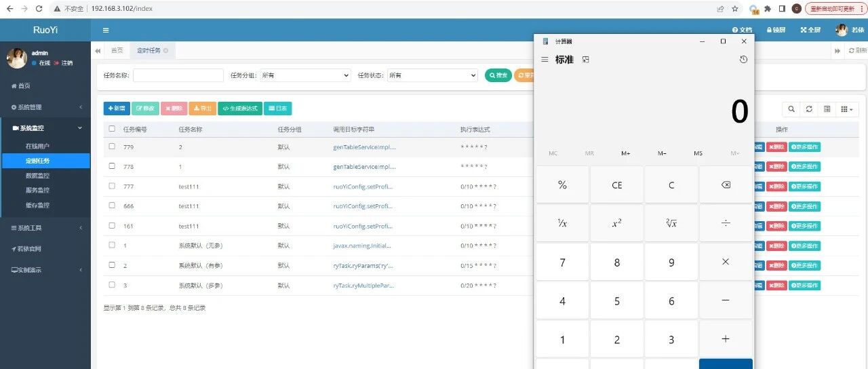
Task: Click the calculator x squared key
Action: (x=616, y=223)
